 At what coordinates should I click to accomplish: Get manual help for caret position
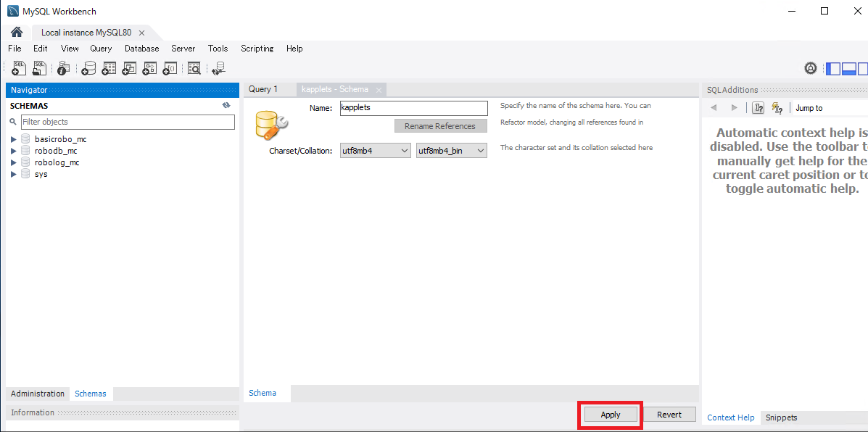(x=758, y=108)
